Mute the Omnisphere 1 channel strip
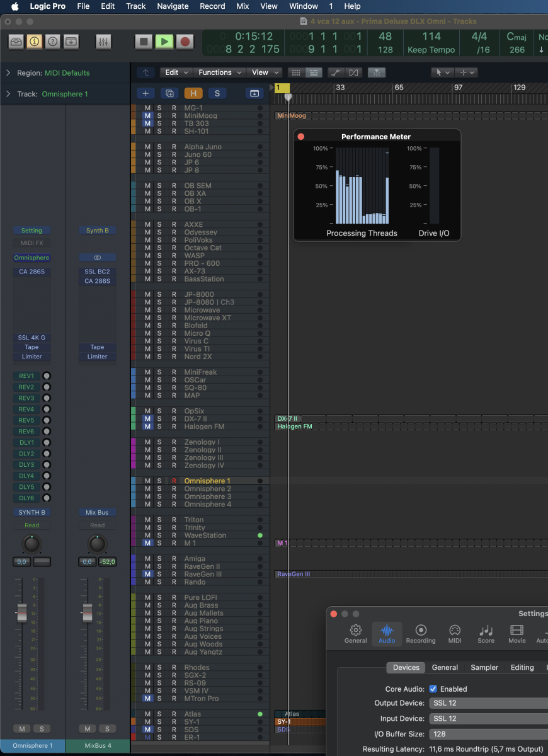The height and width of the screenshot is (756, 548). click(x=21, y=729)
